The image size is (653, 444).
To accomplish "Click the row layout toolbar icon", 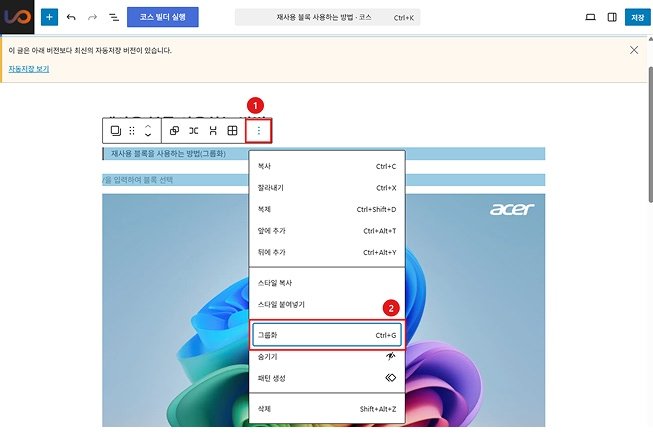I will [x=194, y=131].
